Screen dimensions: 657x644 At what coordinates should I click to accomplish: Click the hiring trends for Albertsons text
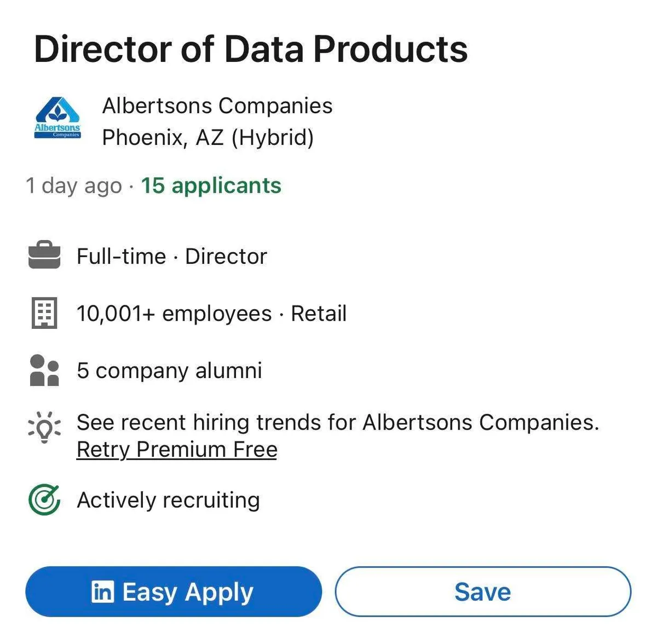(338, 422)
